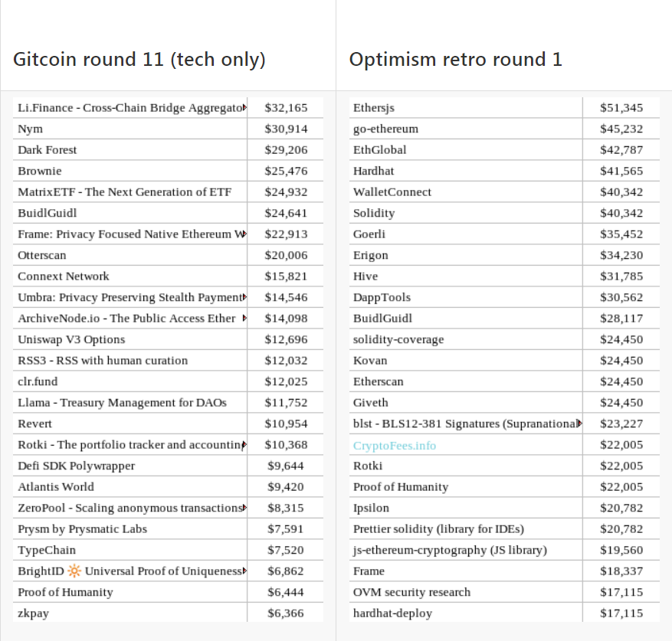
Task: Click the $32,165 amount cell
Action: coord(286,107)
